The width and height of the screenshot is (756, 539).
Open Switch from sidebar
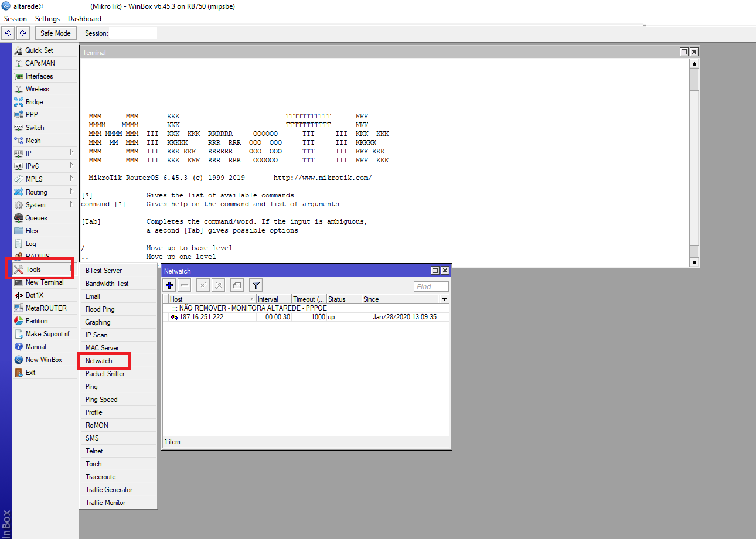[x=45, y=128]
